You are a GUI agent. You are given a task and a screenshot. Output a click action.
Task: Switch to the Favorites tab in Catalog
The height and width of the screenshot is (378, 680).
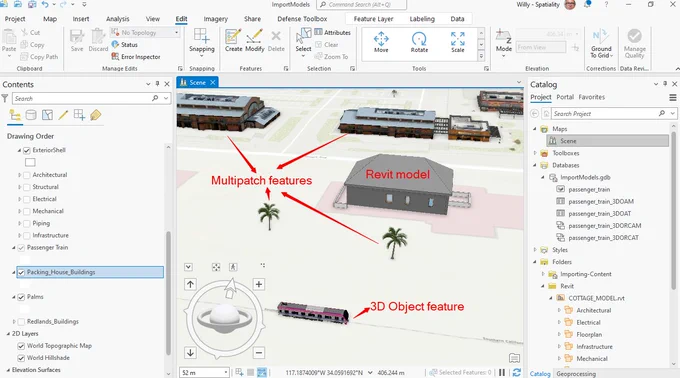592,97
